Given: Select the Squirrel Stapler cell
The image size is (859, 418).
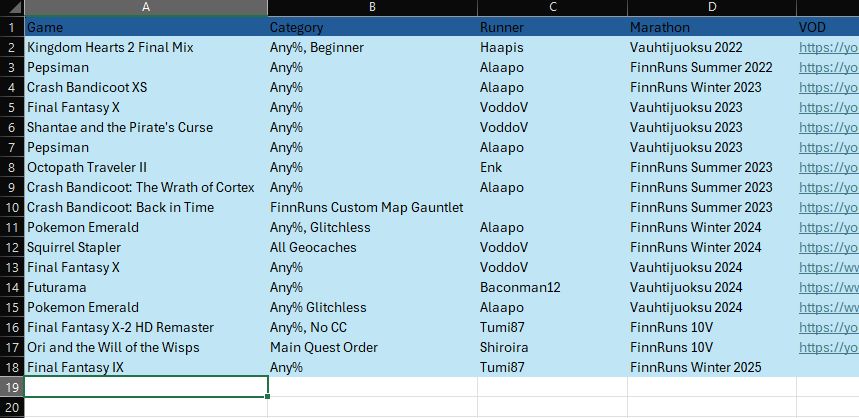Looking at the screenshot, I should click(x=146, y=248).
